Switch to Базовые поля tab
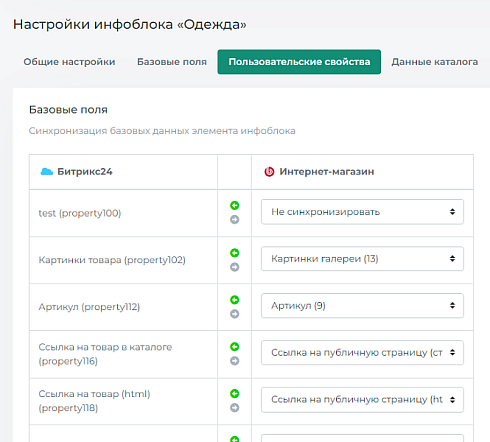Screen dimensions: 490x442 (x=172, y=62)
